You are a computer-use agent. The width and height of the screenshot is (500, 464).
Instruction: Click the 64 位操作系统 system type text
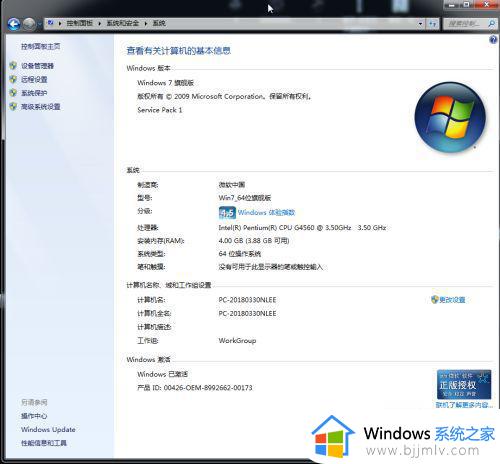click(240, 254)
